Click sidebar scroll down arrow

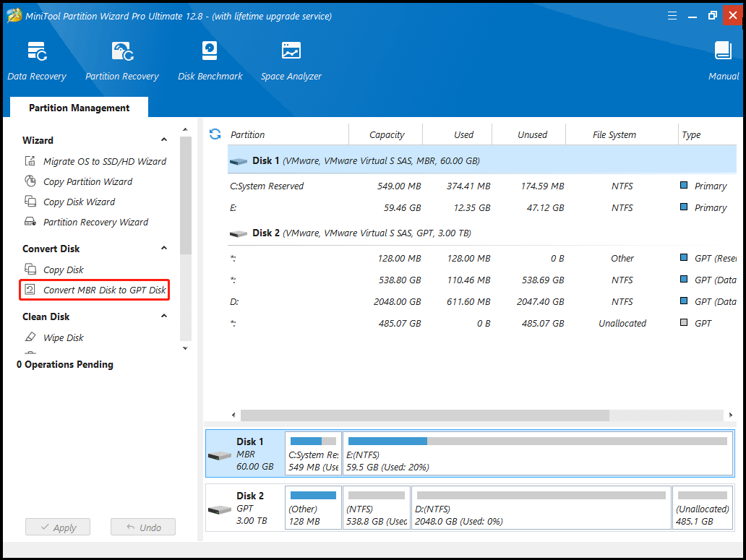pos(185,348)
